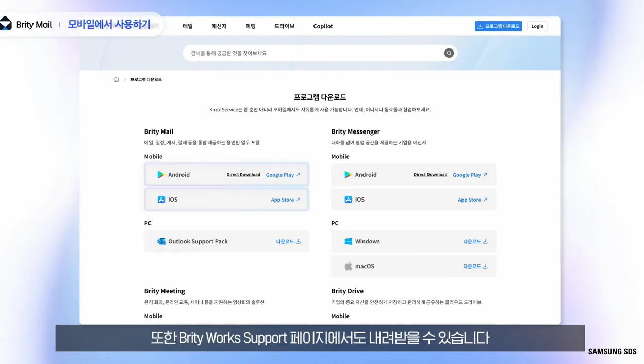Click the Brity Messenger heading

(x=355, y=131)
